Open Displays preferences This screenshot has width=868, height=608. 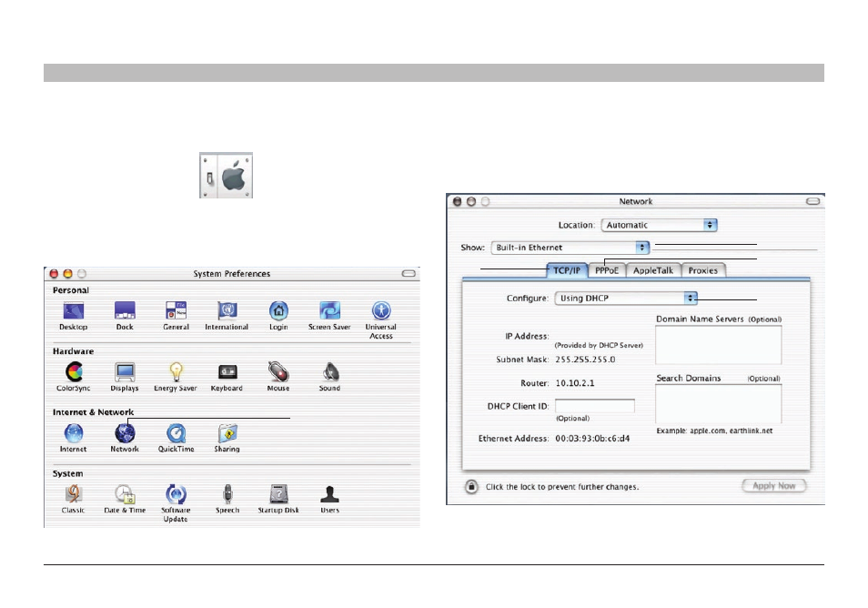tap(125, 371)
